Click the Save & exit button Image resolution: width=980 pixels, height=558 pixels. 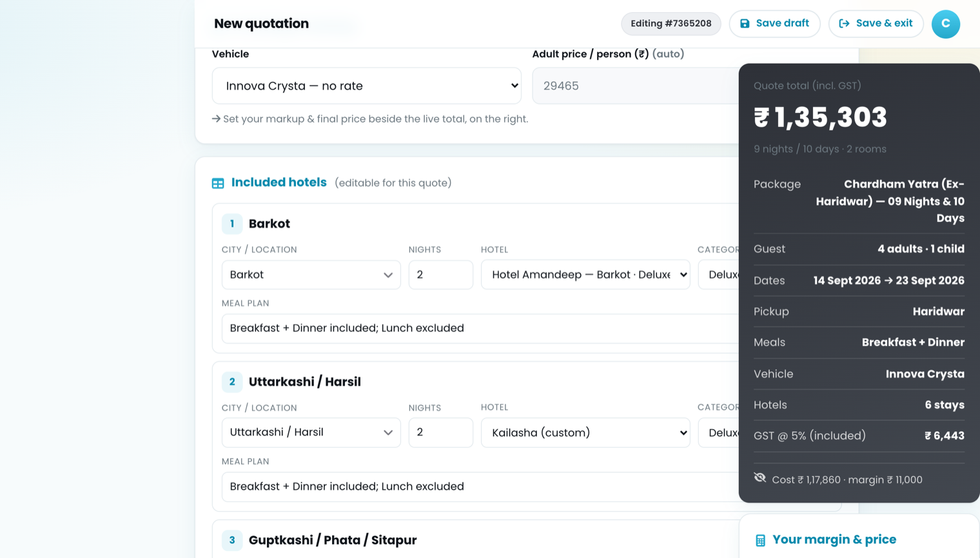coord(876,24)
